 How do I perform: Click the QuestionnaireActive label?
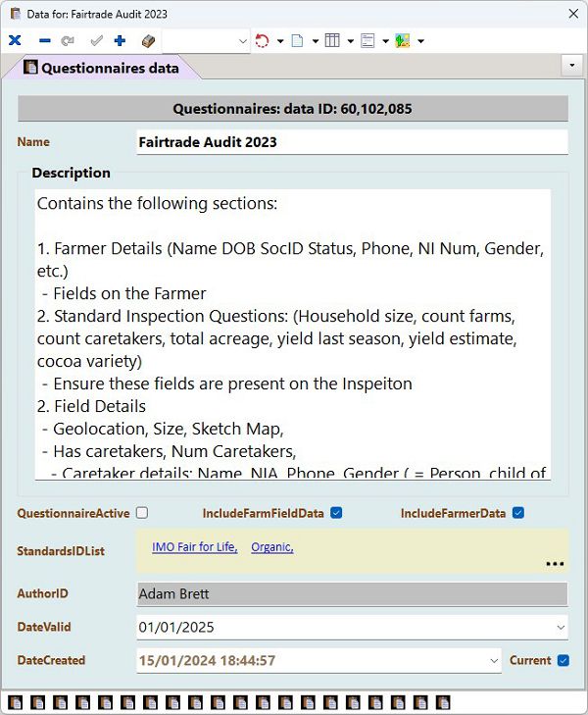(73, 514)
